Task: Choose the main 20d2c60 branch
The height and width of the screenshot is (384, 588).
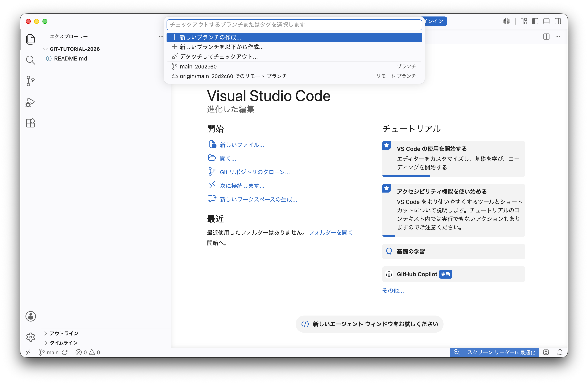Action: [294, 66]
